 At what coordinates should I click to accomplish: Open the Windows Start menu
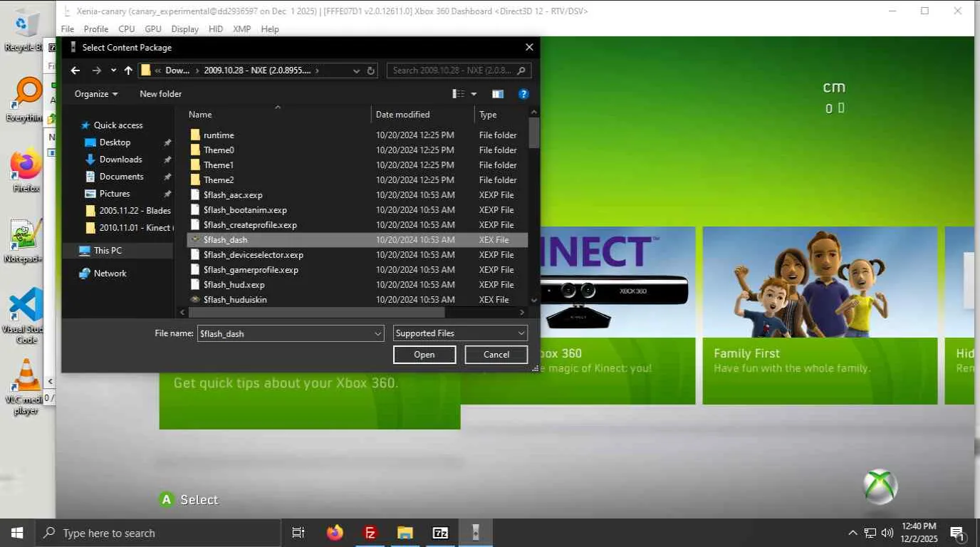(x=16, y=533)
